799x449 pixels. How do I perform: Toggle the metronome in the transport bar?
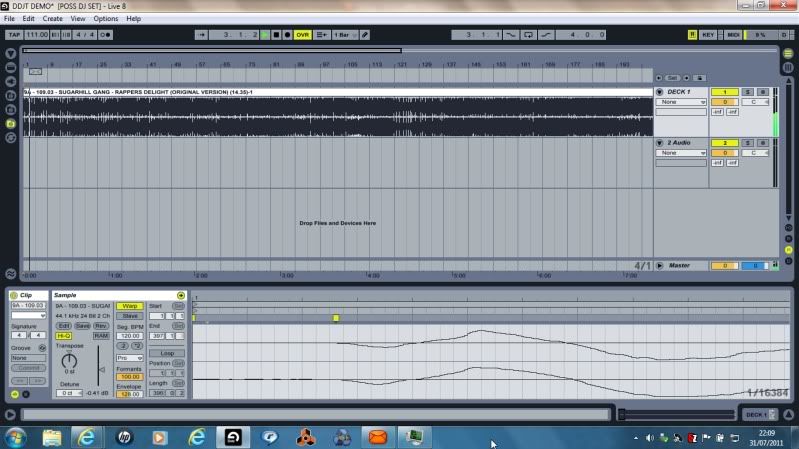point(106,34)
